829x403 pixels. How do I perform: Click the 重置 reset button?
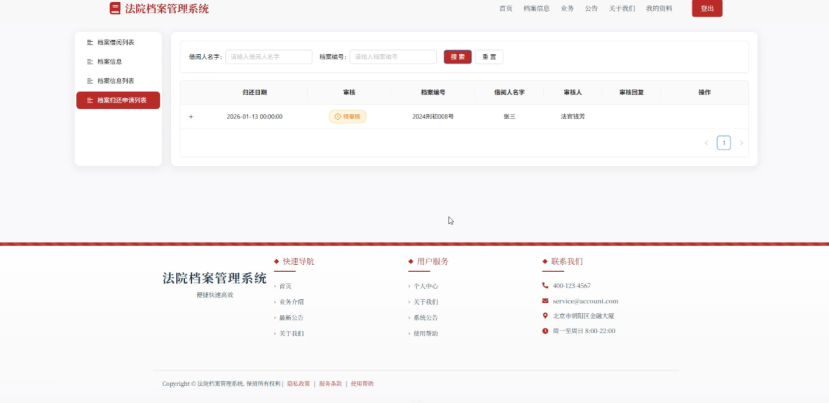[x=489, y=57]
